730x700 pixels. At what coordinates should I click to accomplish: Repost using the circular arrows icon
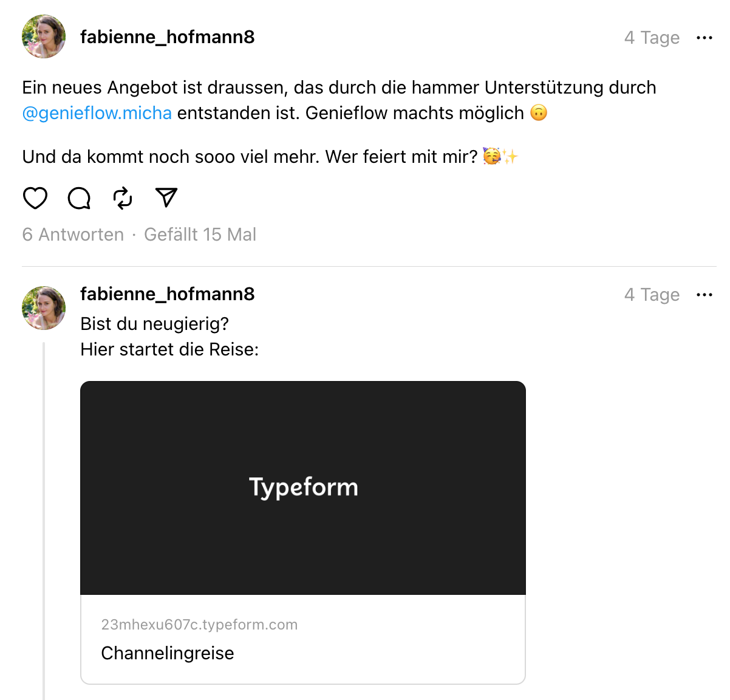coord(123,198)
